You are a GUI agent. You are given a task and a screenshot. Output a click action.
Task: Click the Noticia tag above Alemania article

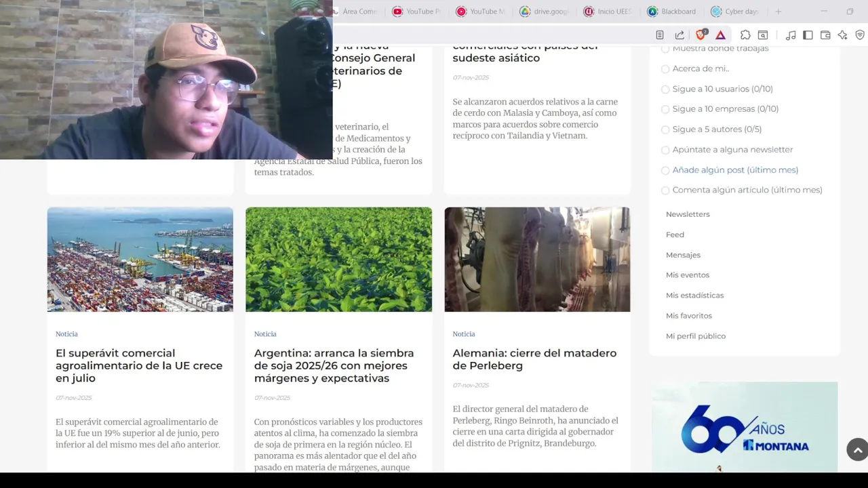[x=464, y=334]
